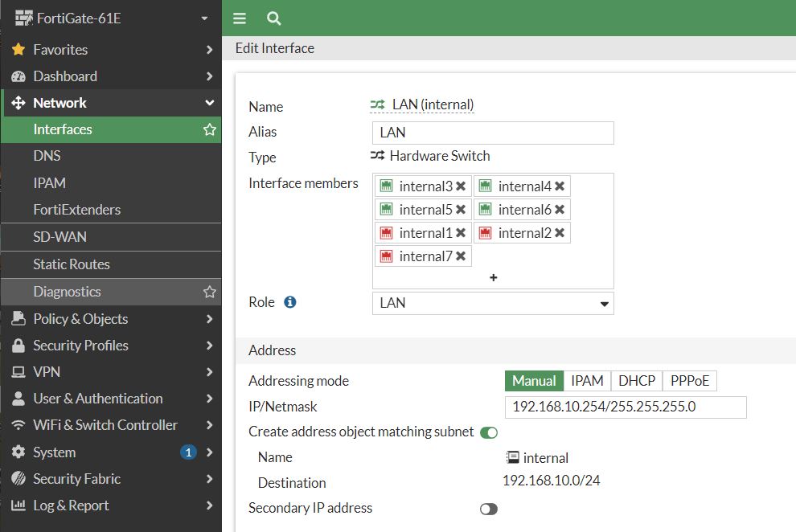This screenshot has height=532, width=796.
Task: Remove internal7 from interface members
Action: click(x=461, y=256)
